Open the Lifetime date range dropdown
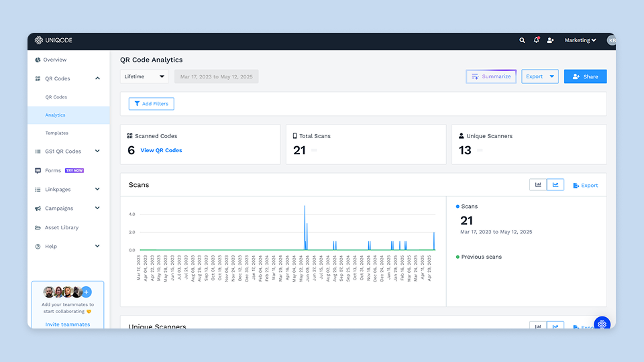The height and width of the screenshot is (362, 644). [144, 76]
